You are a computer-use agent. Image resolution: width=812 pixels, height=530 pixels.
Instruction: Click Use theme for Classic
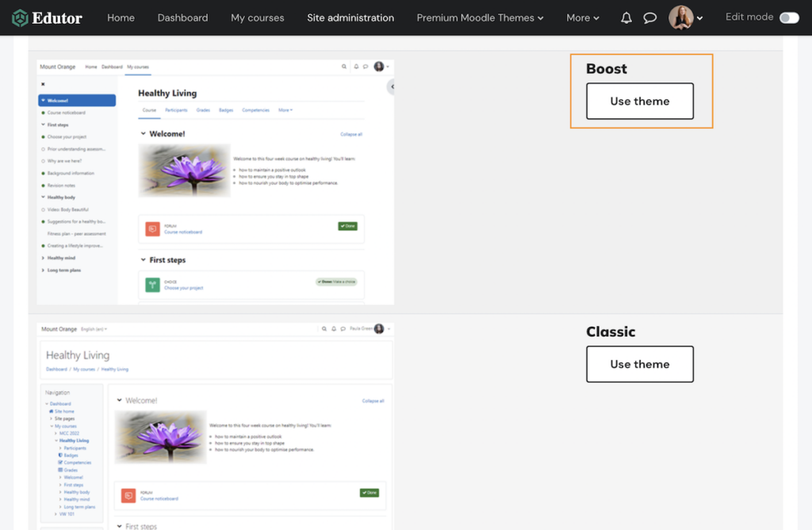(639, 363)
